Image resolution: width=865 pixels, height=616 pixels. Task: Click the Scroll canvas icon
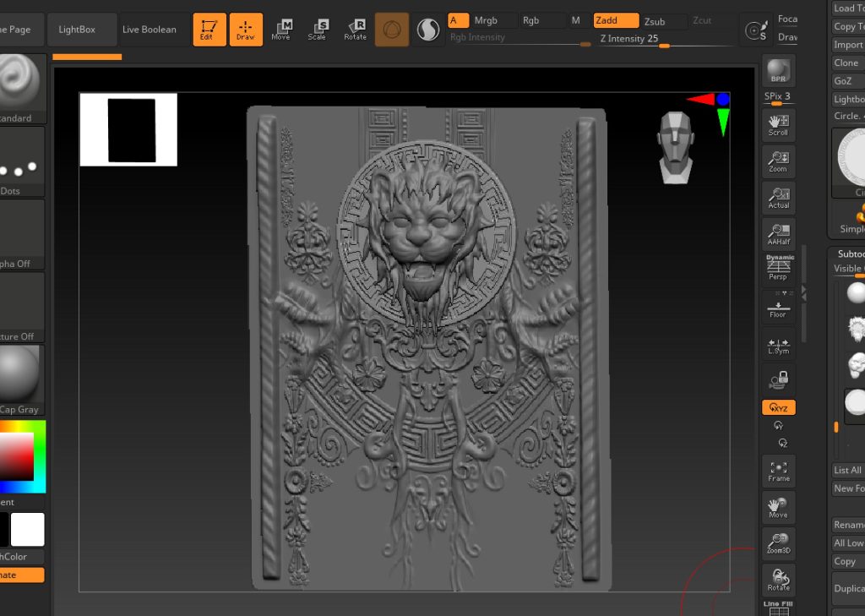click(778, 125)
